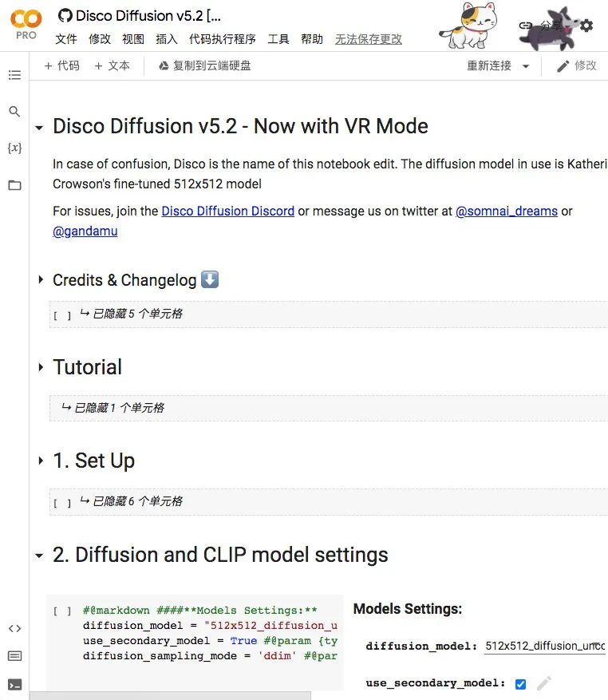Screen dimensions: 608x700
Task: Open the 工具 menu
Action: (x=278, y=39)
